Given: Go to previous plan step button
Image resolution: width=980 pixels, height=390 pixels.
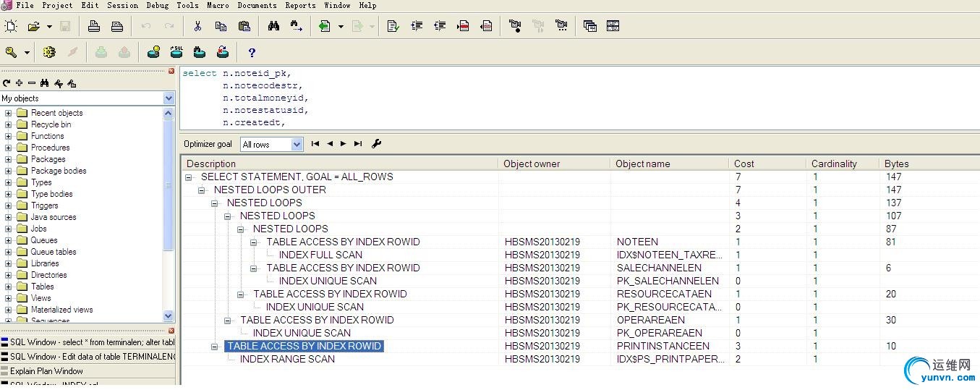Looking at the screenshot, I should (330, 144).
